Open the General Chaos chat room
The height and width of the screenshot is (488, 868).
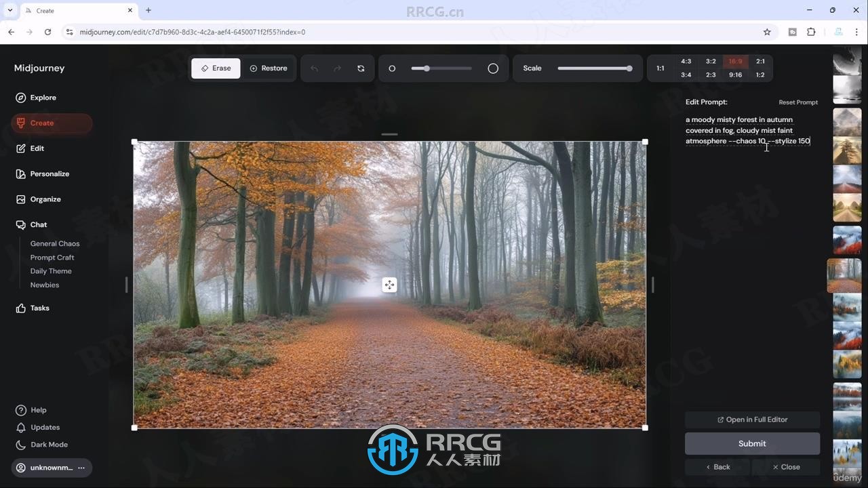click(55, 243)
